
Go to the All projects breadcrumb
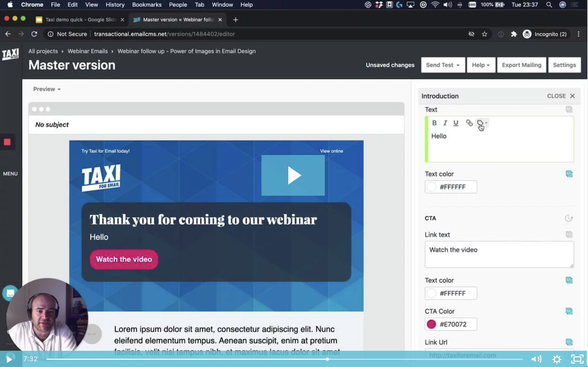tap(43, 51)
